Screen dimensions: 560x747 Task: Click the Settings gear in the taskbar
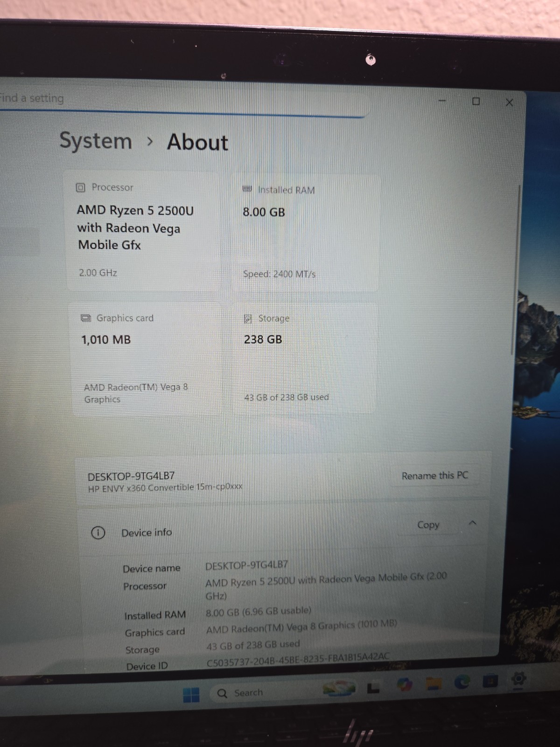519,679
